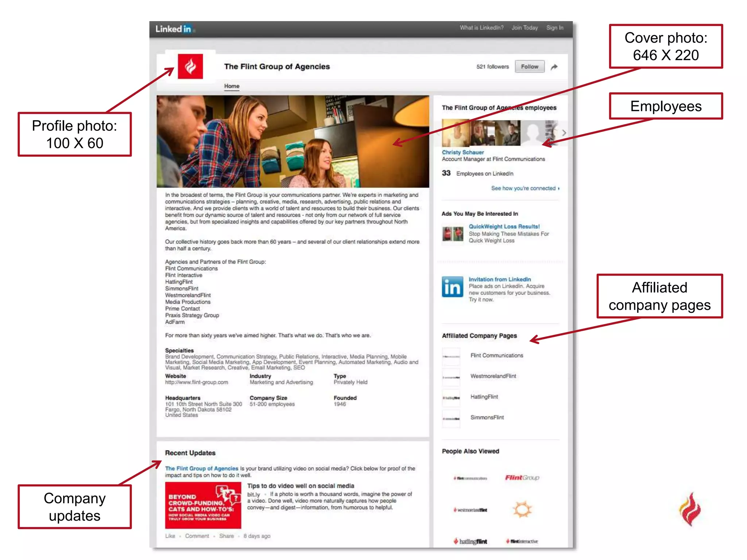Click Join Today in the header
The width and height of the screenshot is (747, 560).
coord(525,28)
